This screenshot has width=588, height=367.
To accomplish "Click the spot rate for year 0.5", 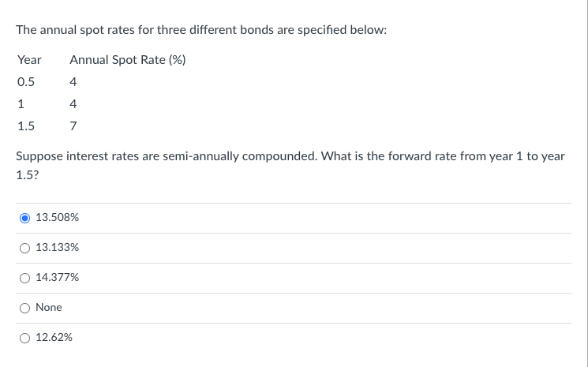I will [73, 81].
